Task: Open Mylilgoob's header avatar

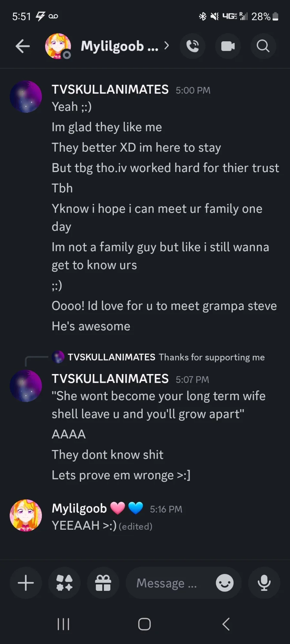Action: pos(58,46)
